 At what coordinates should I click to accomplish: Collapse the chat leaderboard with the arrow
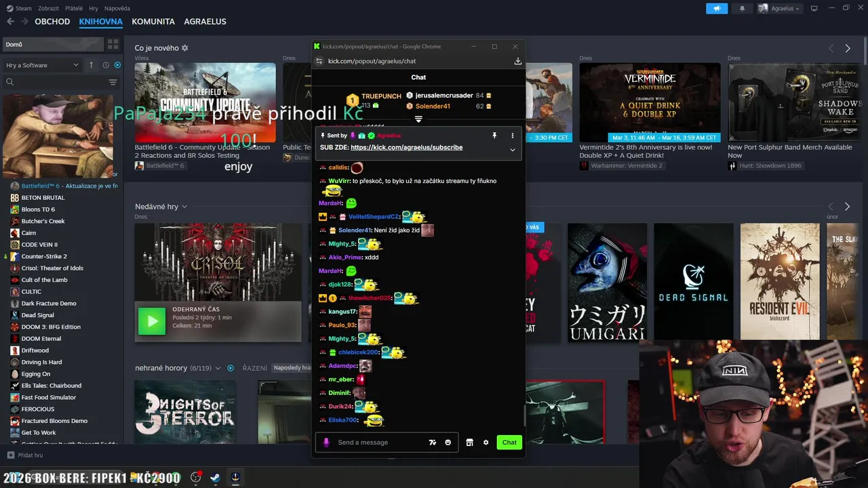418,119
